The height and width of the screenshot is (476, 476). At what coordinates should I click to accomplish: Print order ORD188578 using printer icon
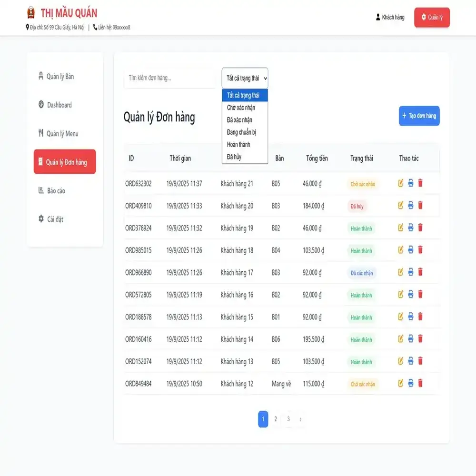tap(411, 317)
